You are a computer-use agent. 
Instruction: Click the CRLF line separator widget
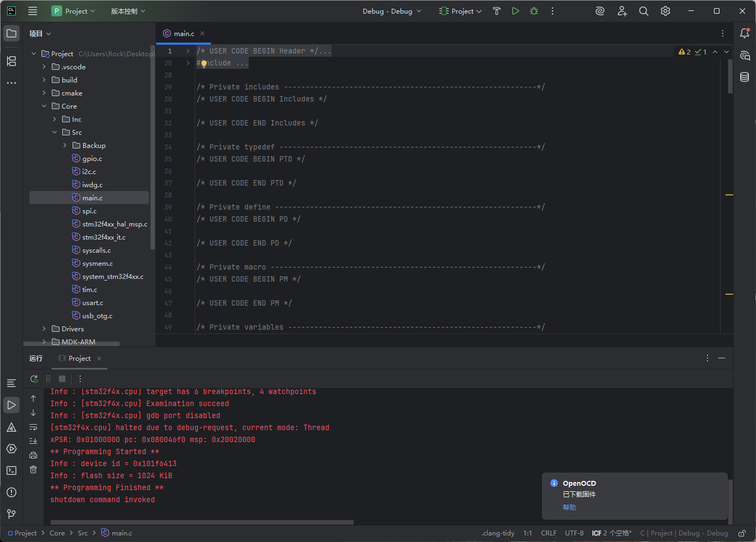click(549, 533)
